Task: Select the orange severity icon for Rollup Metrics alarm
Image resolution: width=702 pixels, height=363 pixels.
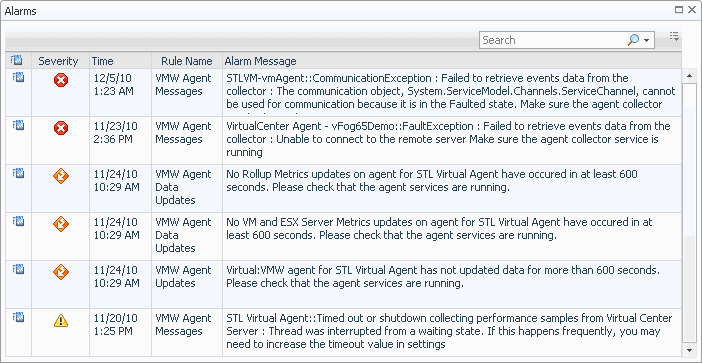Action: [x=60, y=176]
